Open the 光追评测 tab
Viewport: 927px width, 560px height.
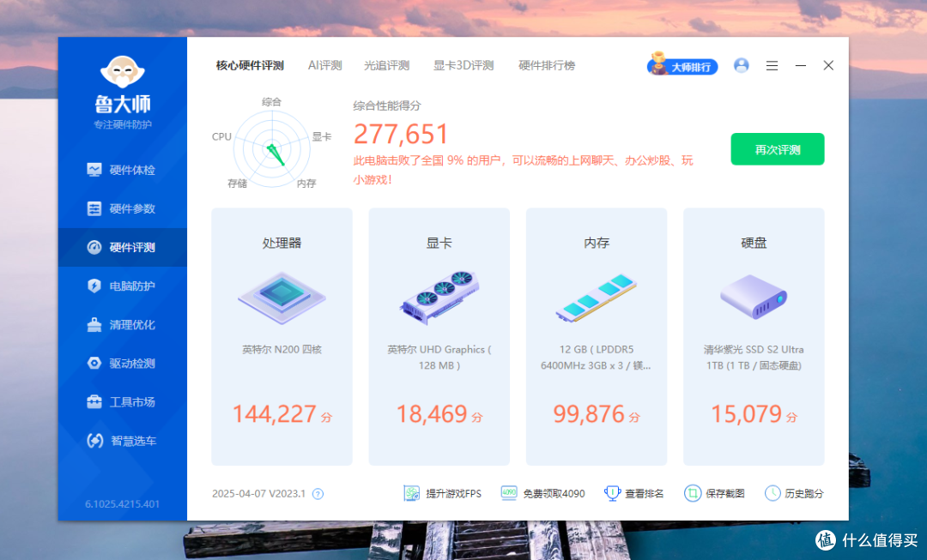coord(386,65)
